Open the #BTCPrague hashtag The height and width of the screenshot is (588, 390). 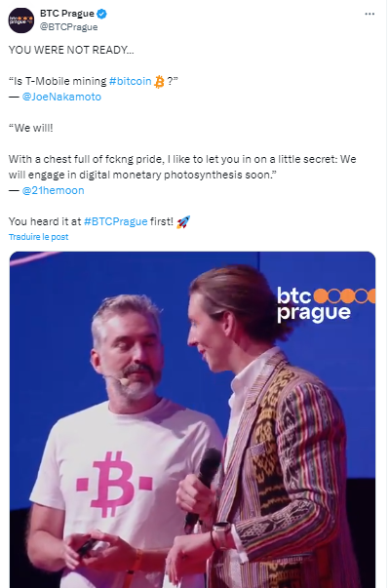click(116, 221)
